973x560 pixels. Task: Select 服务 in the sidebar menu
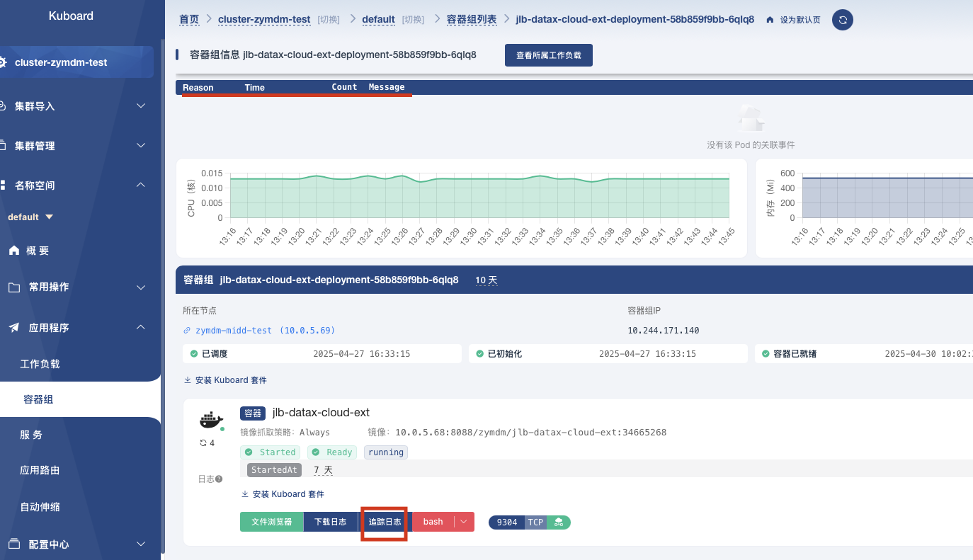click(x=31, y=435)
